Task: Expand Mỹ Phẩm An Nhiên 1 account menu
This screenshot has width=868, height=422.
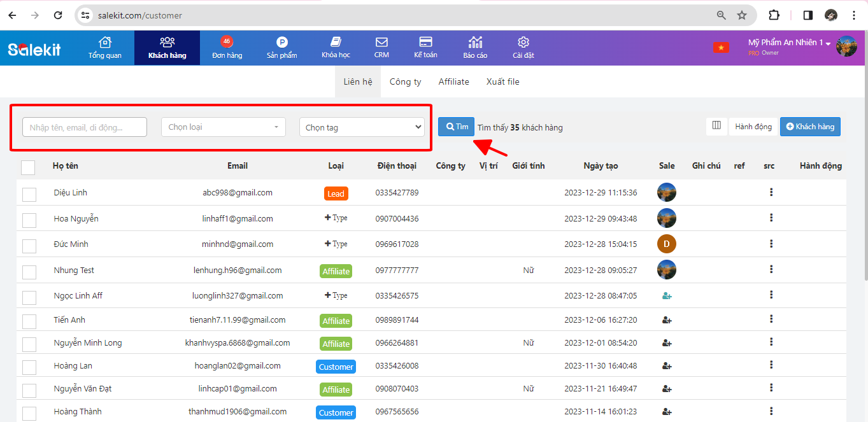Action: click(790, 43)
